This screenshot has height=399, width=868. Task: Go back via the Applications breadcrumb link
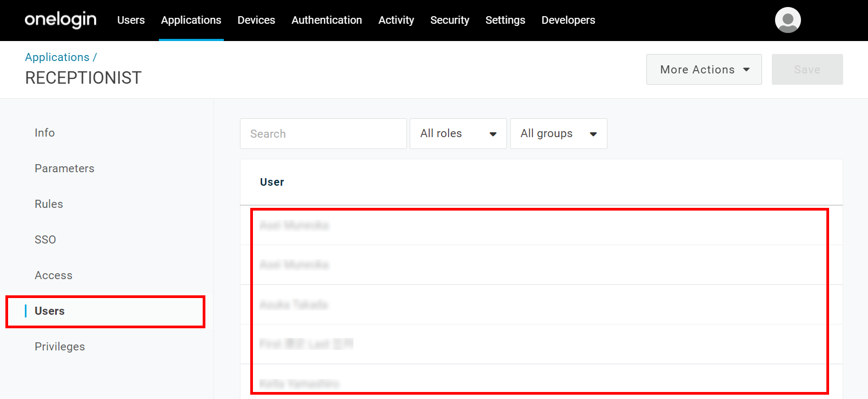click(57, 57)
